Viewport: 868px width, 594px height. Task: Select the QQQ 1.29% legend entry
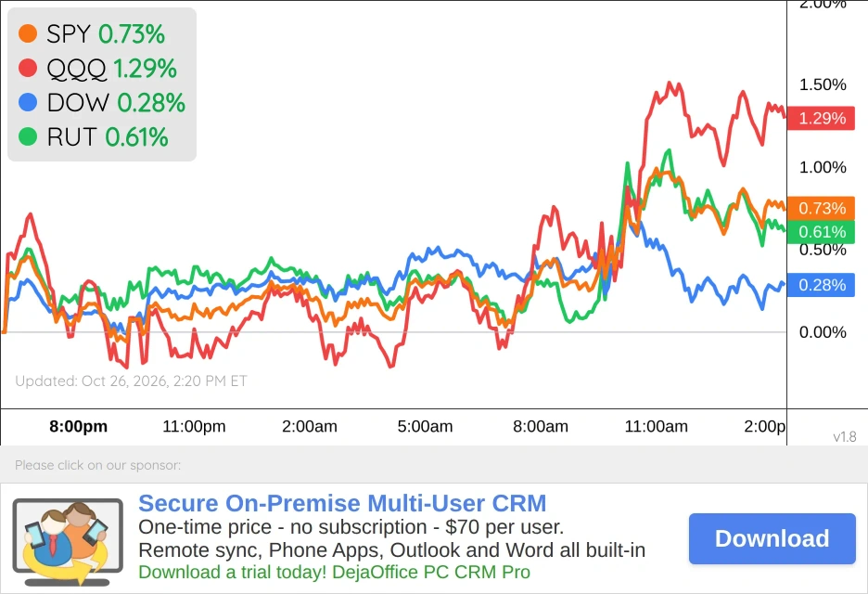[98, 68]
